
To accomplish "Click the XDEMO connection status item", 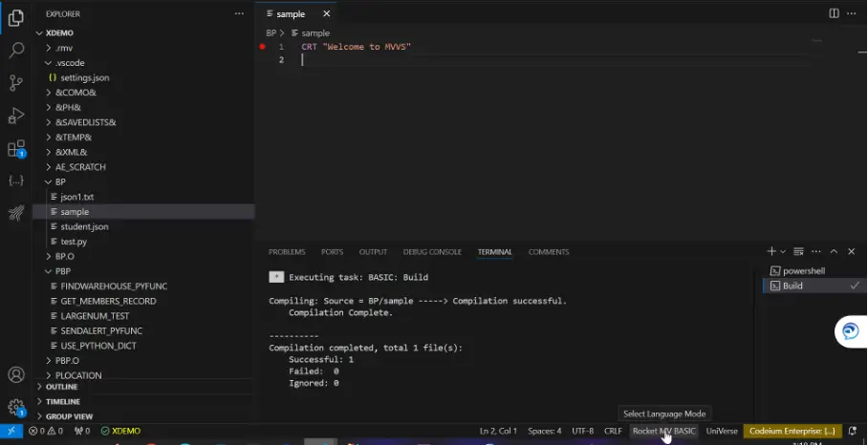I will (120, 431).
